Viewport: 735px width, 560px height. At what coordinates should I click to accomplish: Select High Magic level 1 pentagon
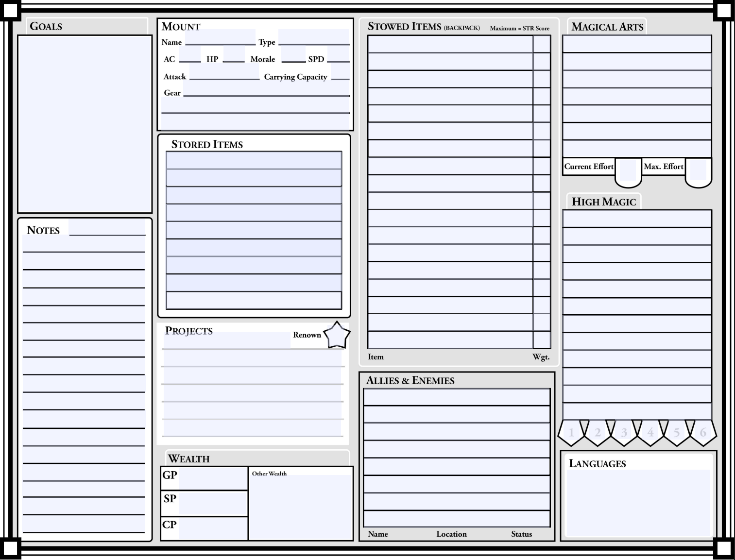(x=571, y=432)
